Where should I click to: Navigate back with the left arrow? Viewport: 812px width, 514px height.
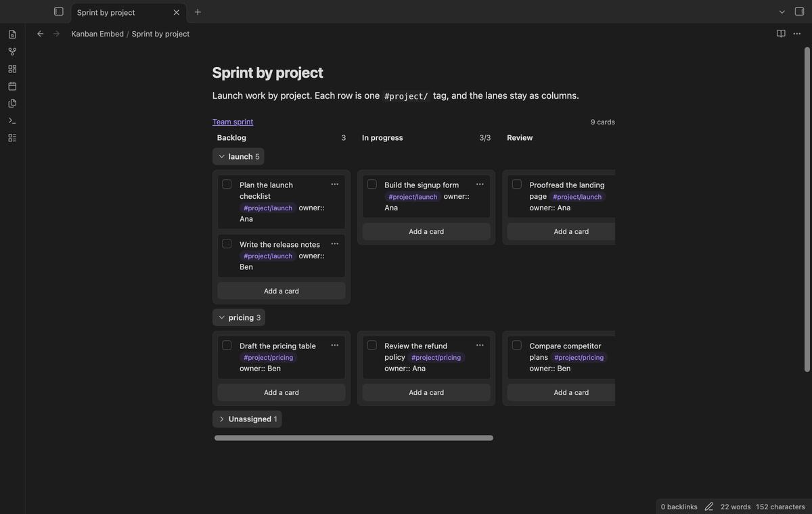click(x=40, y=34)
